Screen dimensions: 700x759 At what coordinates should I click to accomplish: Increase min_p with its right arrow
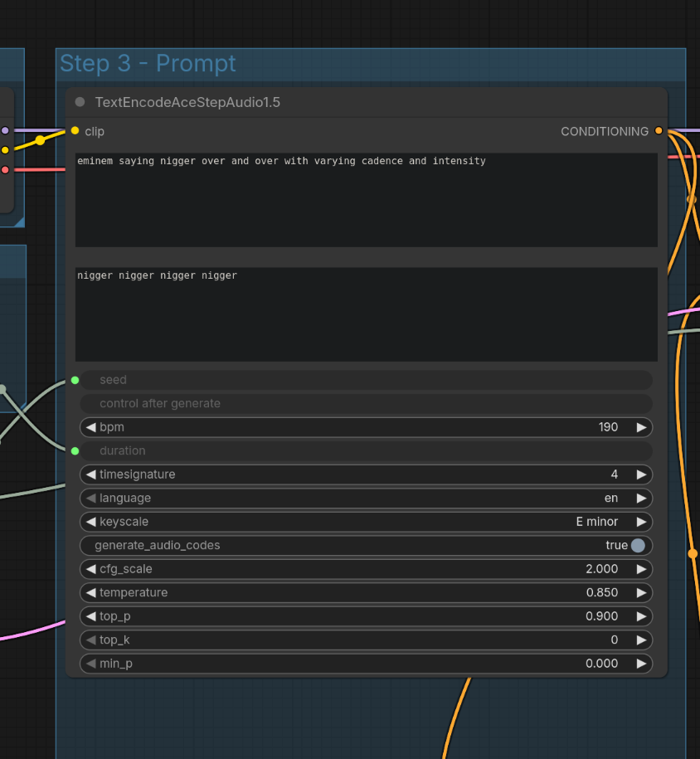[x=641, y=664]
